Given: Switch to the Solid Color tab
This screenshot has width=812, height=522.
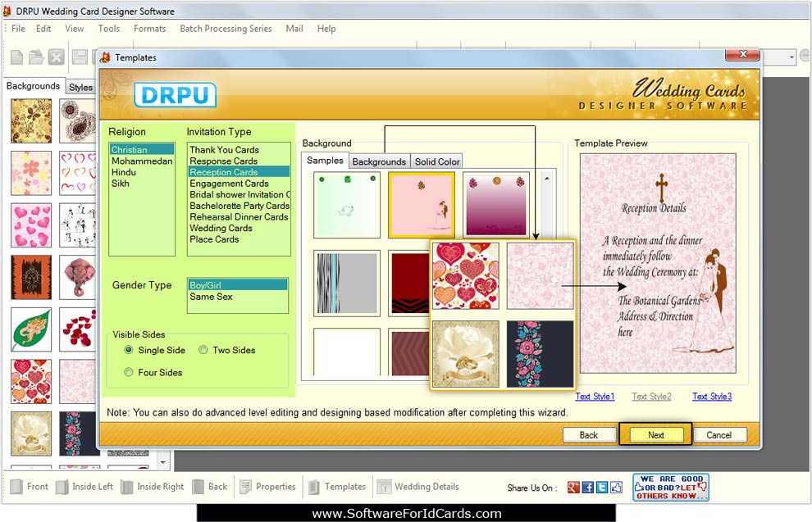Looking at the screenshot, I should [437, 161].
